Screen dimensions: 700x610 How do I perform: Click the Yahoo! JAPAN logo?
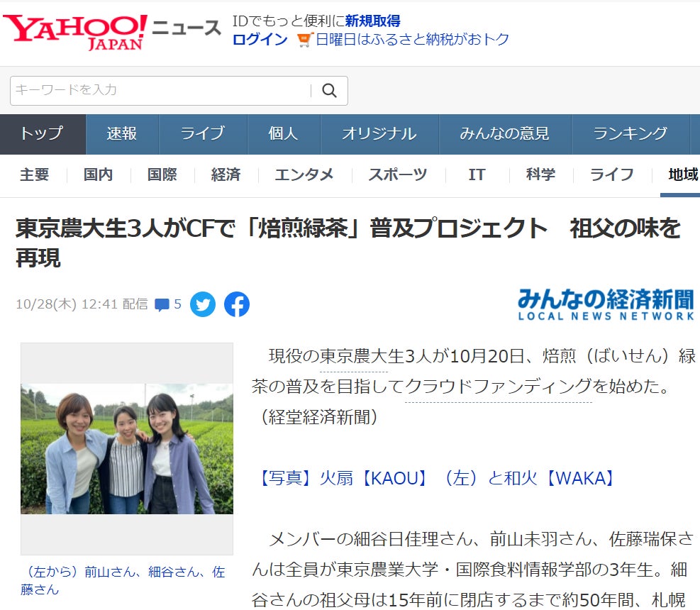[75, 32]
